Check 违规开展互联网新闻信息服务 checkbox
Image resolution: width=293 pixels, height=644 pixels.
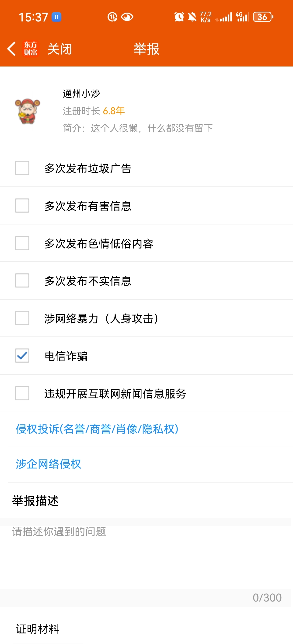click(22, 393)
